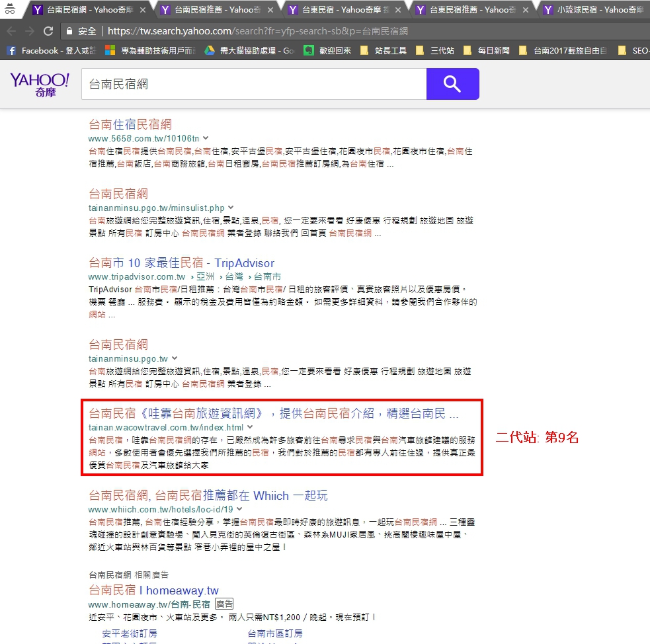Open the 台南住宿民宿網 result
The image size is (650, 644).
tap(130, 124)
